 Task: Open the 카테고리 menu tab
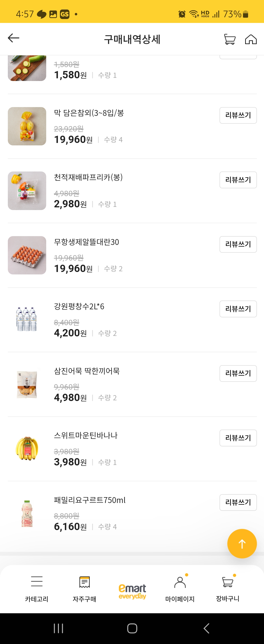[x=37, y=588]
